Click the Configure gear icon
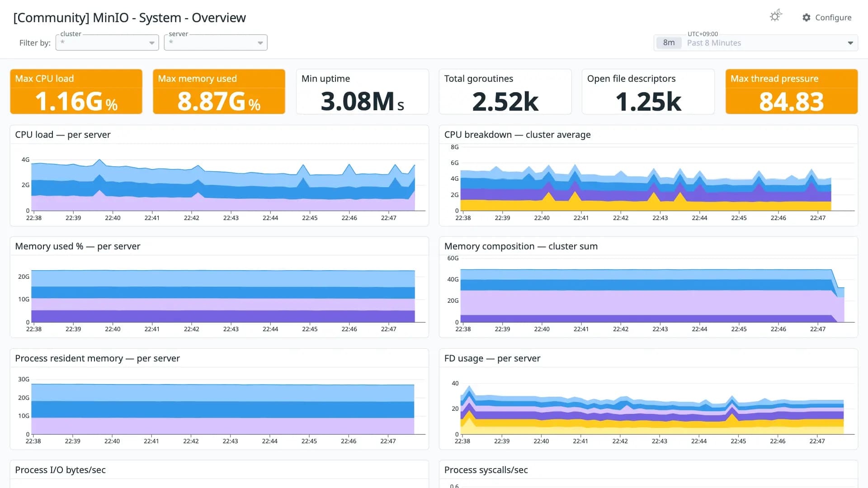The image size is (868, 488). (x=807, y=17)
